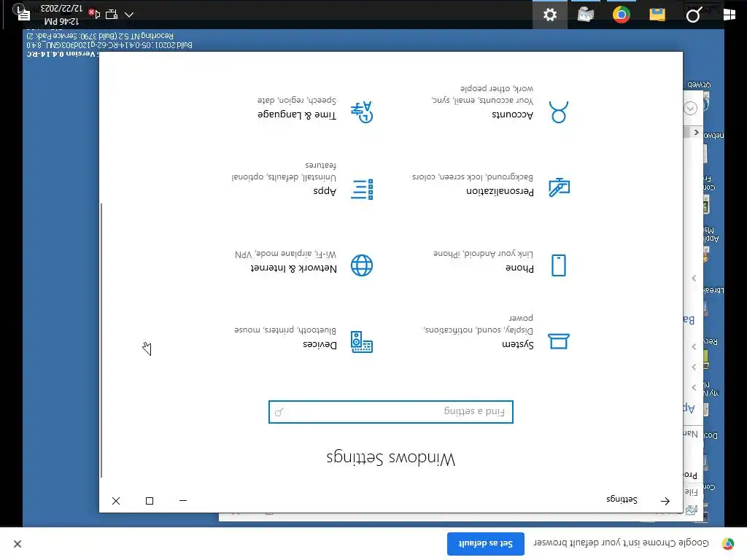The image size is (747, 560).
Task: Open taskbar search magnifier
Action: [x=693, y=15]
